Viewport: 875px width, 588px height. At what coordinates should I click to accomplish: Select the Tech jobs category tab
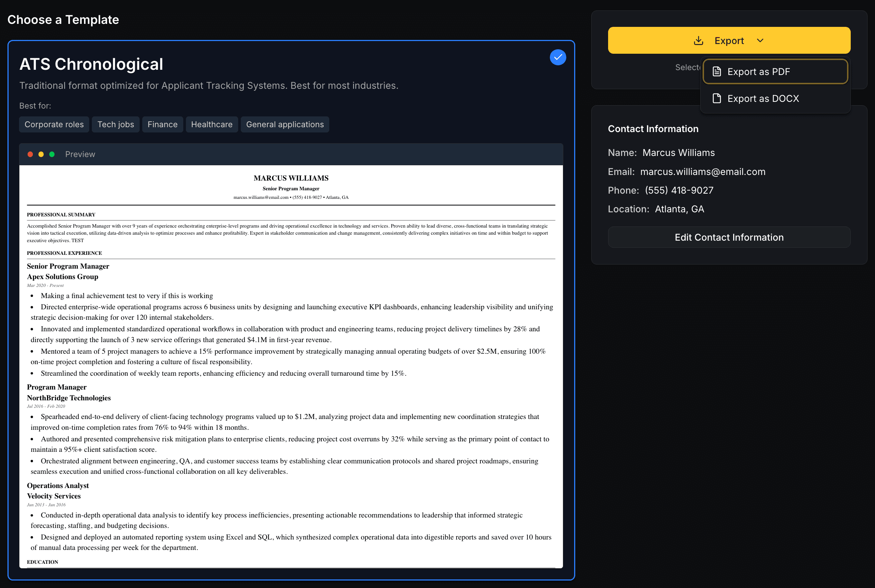click(x=116, y=124)
